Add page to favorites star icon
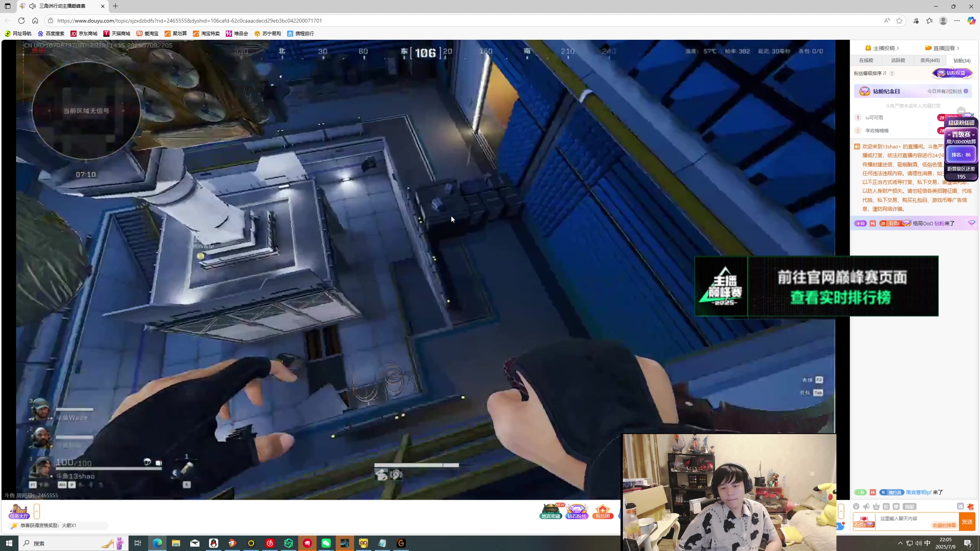The height and width of the screenshot is (551, 980). (899, 21)
